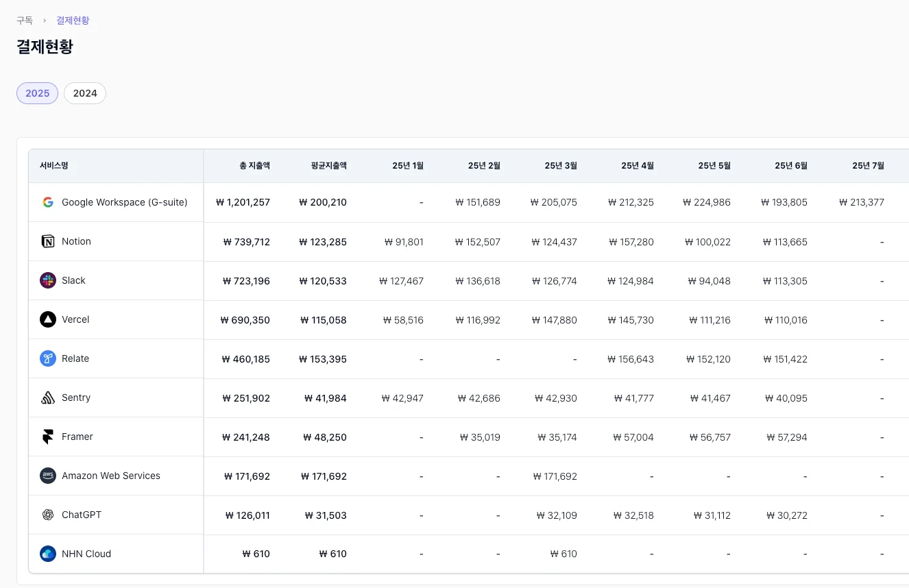Click the Google Workspace logo icon
The width and height of the screenshot is (909, 588).
point(48,202)
